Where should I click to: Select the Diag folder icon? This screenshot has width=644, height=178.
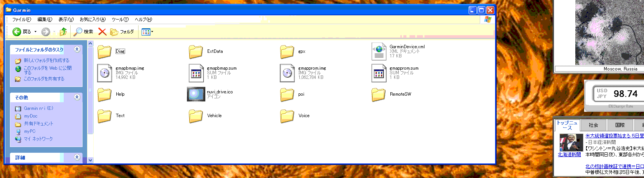[x=104, y=51]
